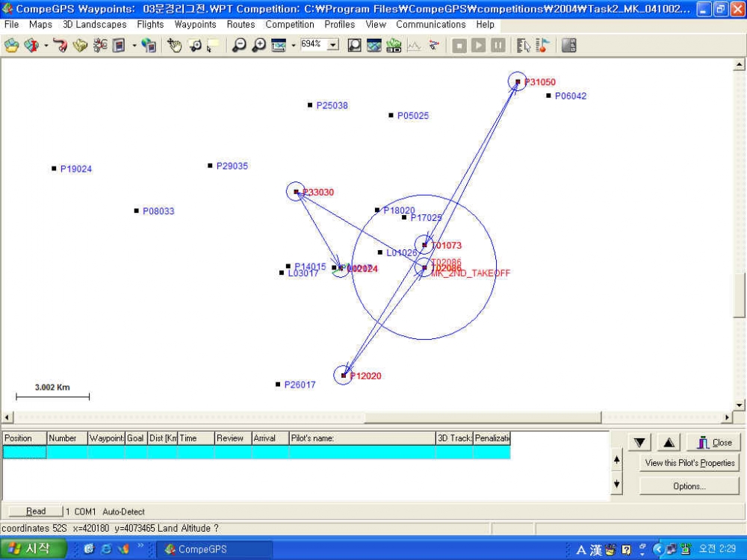Click waypoint label P25038 on map

tap(332, 106)
